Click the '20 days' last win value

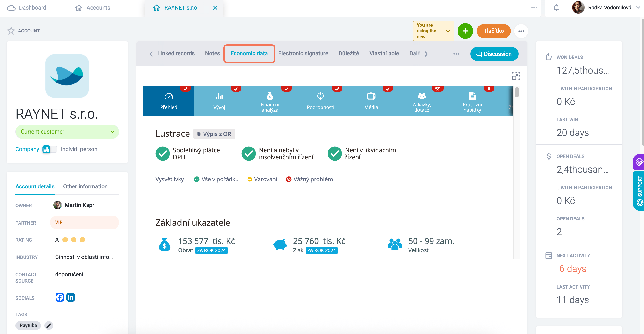point(572,133)
